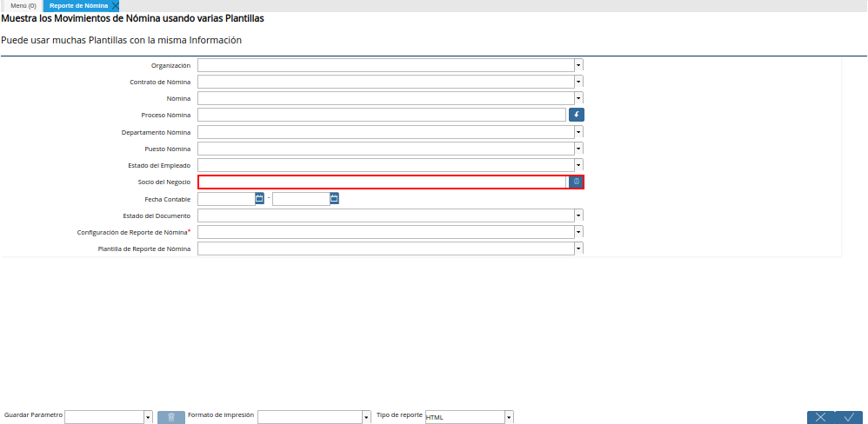Open Configuración de Reporte de Nómina dropdown
Viewport: 868px width, 424px height.
(x=578, y=232)
